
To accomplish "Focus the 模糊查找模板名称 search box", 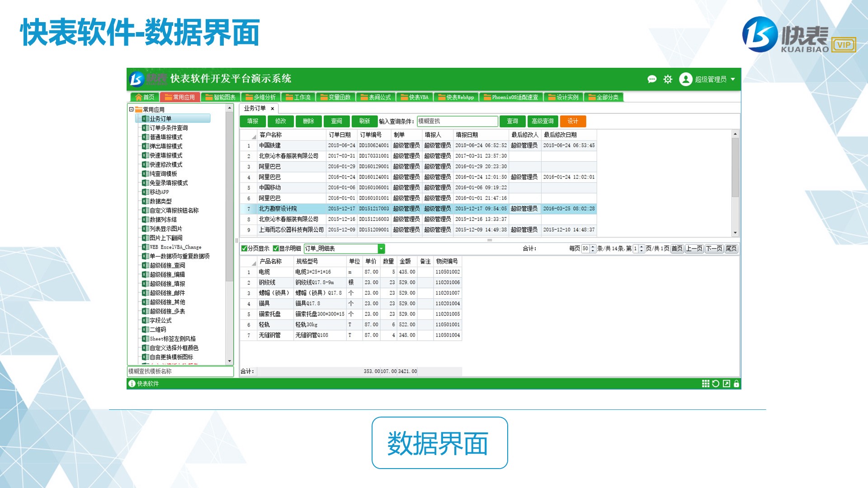I will (180, 371).
